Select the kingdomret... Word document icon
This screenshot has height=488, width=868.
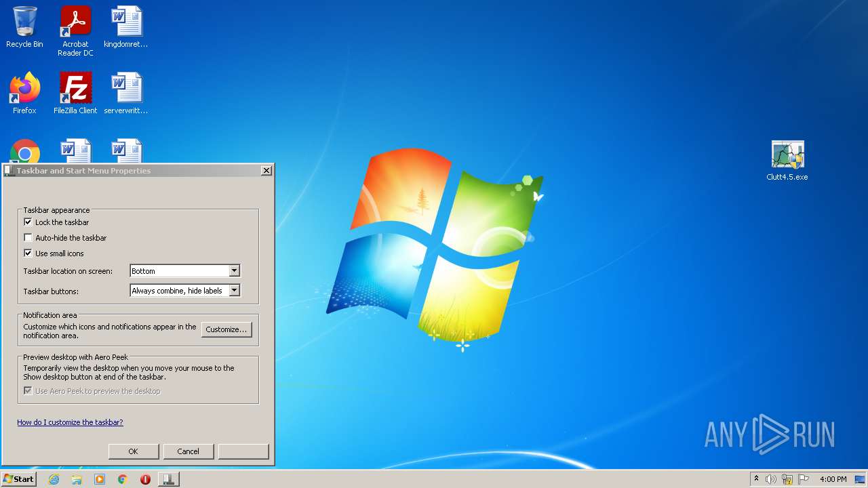126,27
